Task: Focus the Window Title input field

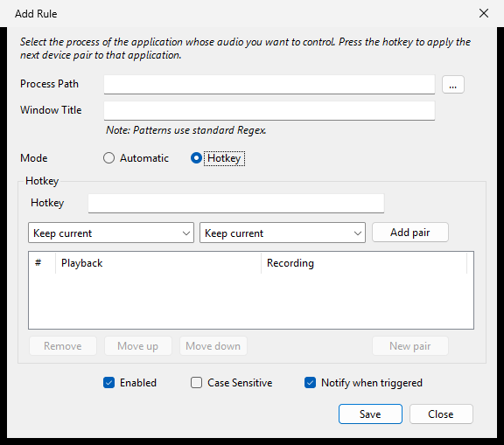Action: click(269, 111)
